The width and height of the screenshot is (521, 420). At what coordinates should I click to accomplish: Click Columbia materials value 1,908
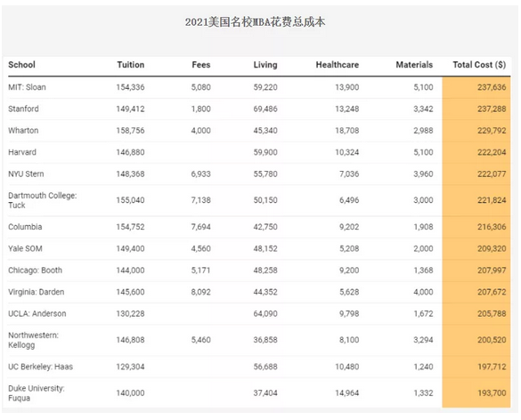tap(423, 227)
